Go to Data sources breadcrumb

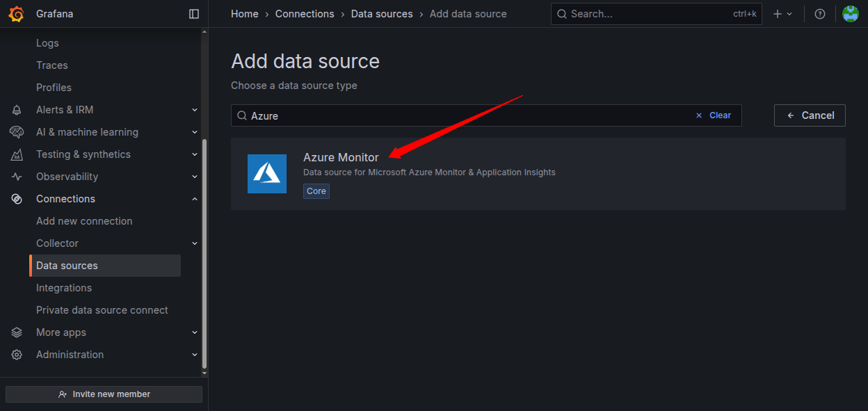(382, 14)
